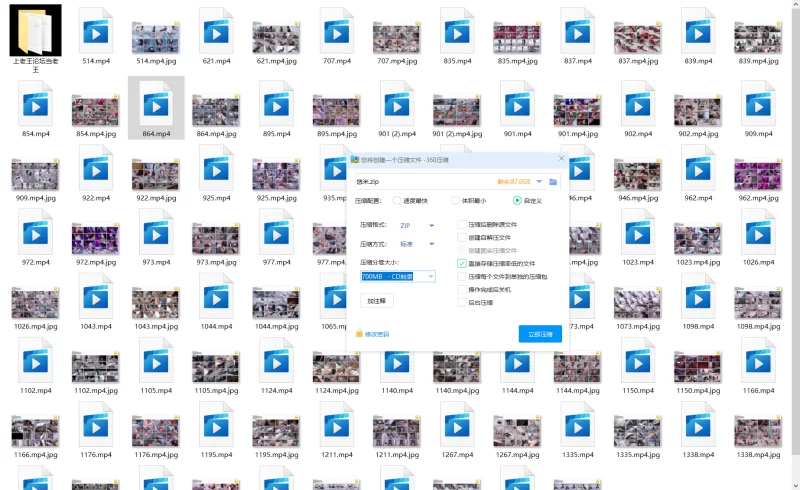Click the browse folder icon in compression dialog

(553, 182)
